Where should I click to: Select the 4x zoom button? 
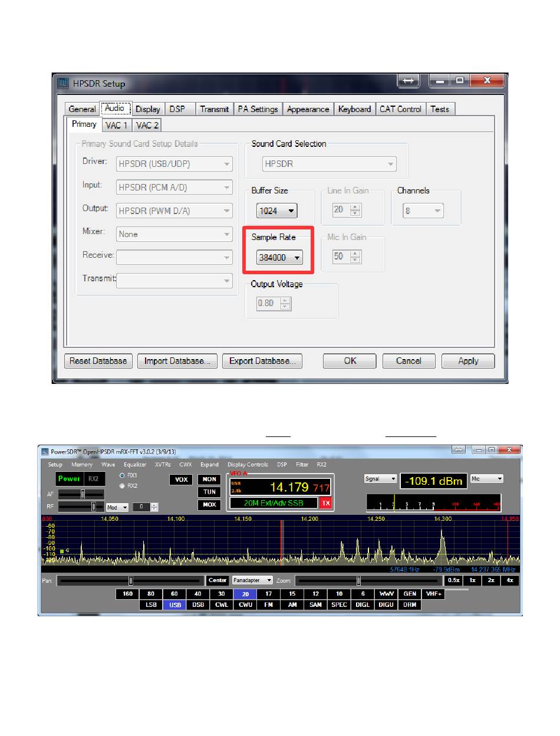point(510,580)
